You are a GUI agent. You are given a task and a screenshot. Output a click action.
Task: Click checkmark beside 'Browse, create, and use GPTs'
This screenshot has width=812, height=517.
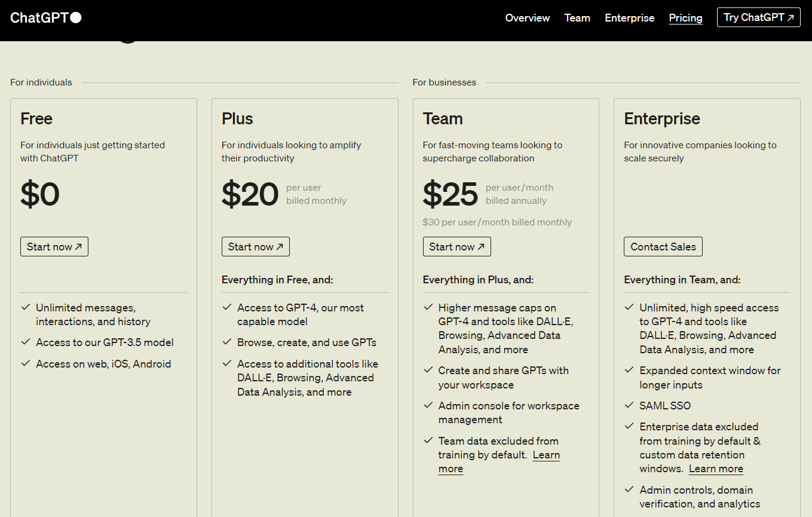pos(226,342)
